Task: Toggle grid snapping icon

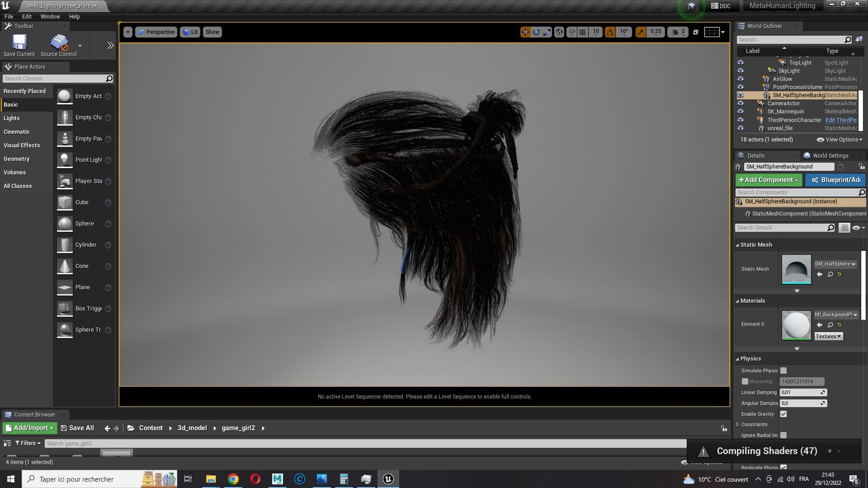Action: 583,32
